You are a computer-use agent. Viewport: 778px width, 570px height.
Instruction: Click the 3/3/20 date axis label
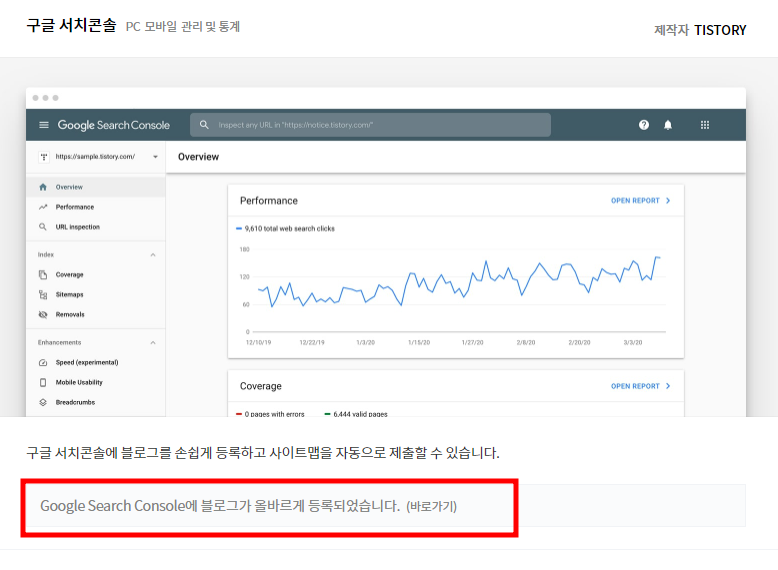[633, 342]
